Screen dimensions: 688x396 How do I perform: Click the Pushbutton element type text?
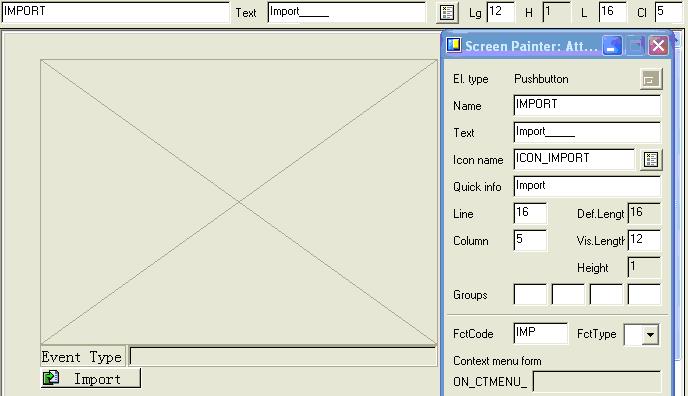point(541,79)
